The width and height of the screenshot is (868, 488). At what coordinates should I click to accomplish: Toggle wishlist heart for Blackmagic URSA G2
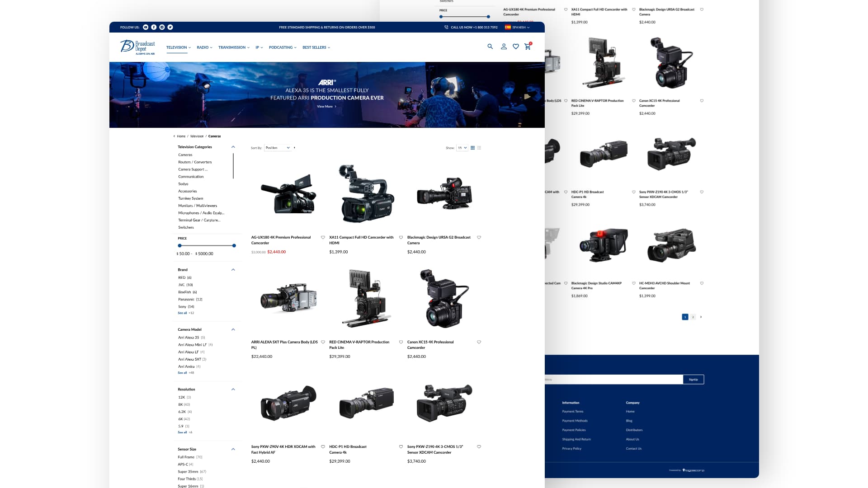(479, 237)
